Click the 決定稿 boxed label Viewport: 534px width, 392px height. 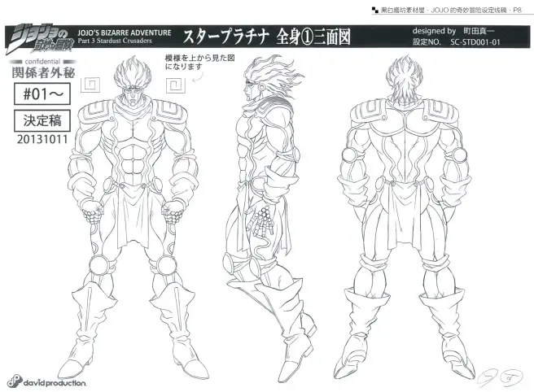click(x=42, y=120)
